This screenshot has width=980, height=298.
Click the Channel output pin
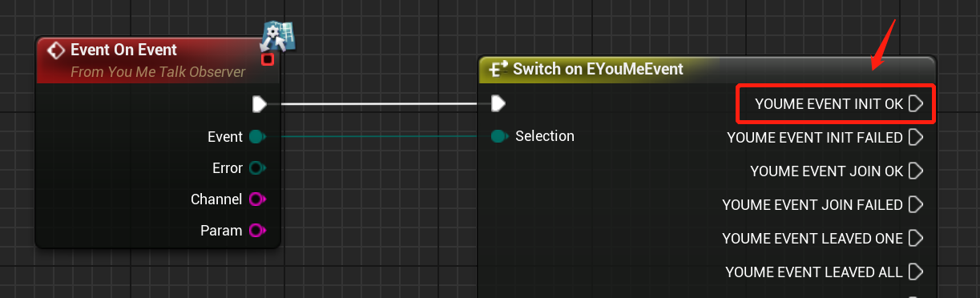256,199
